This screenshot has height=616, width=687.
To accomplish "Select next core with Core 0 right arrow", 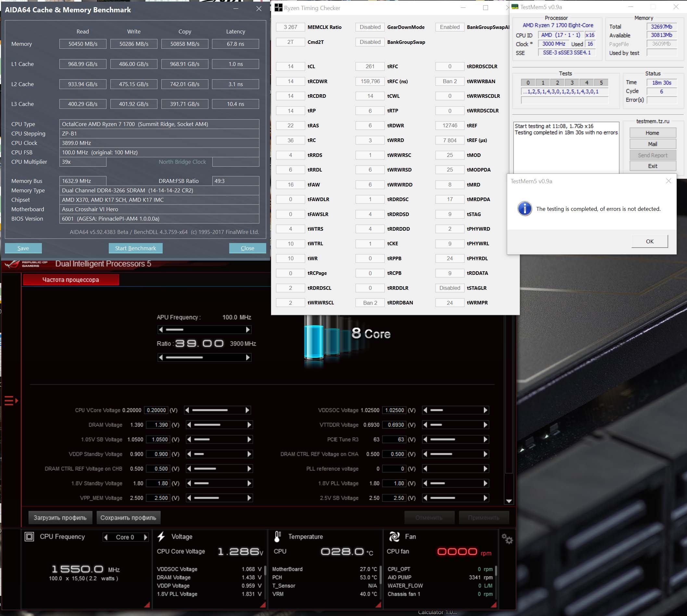I will coord(145,537).
